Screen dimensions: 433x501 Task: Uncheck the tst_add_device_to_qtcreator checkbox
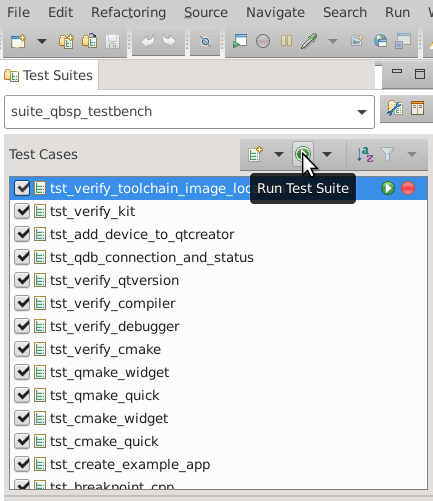click(22, 234)
